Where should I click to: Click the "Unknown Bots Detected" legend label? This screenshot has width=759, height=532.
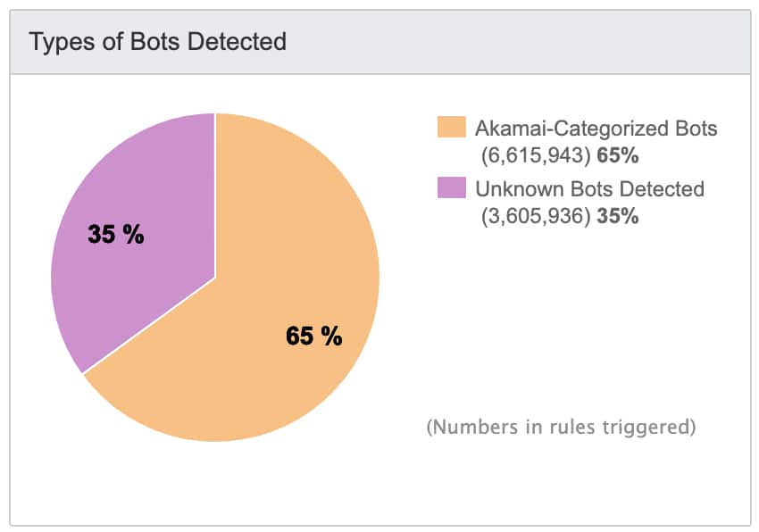click(x=589, y=188)
